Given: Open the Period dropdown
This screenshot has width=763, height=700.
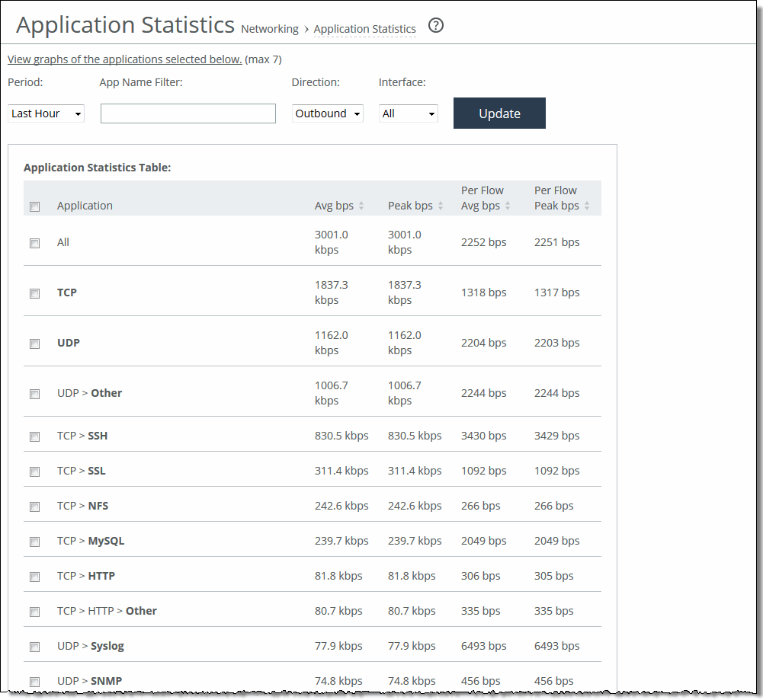Looking at the screenshot, I should 46,113.
